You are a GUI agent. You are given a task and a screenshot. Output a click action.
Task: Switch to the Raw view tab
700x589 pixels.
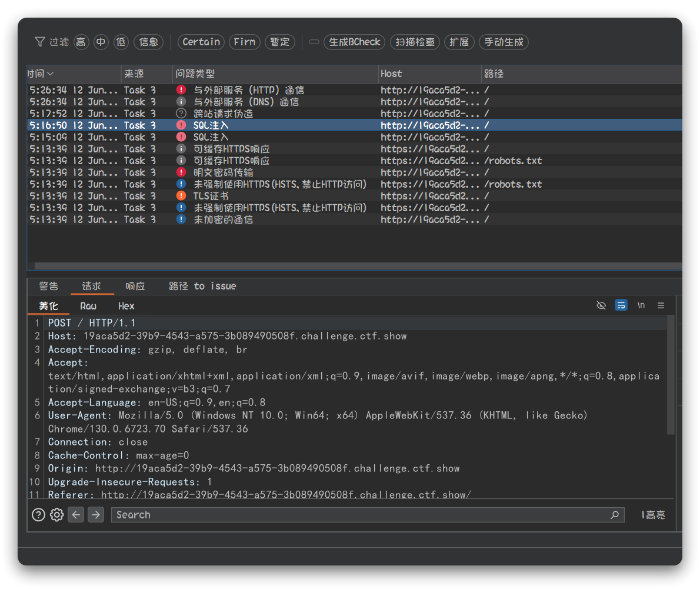(88, 306)
